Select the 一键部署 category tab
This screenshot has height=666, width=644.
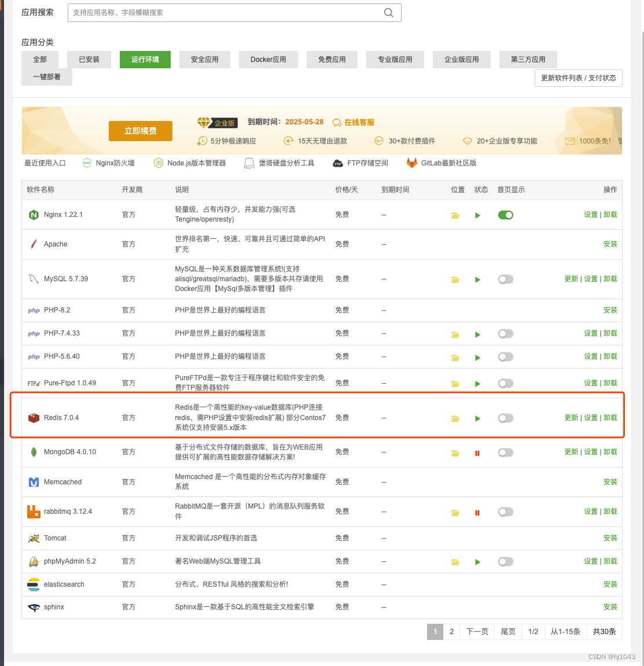[47, 77]
